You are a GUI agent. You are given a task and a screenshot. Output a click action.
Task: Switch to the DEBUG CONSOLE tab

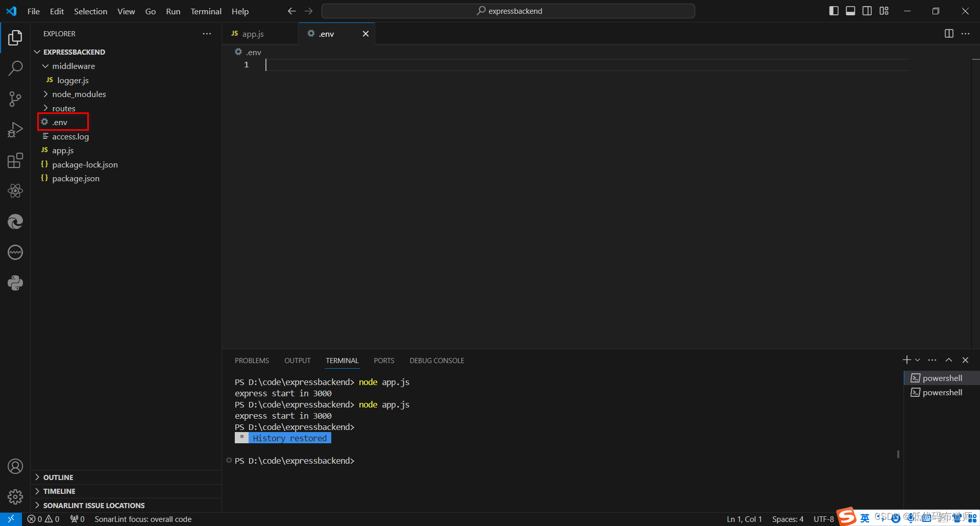(437, 361)
